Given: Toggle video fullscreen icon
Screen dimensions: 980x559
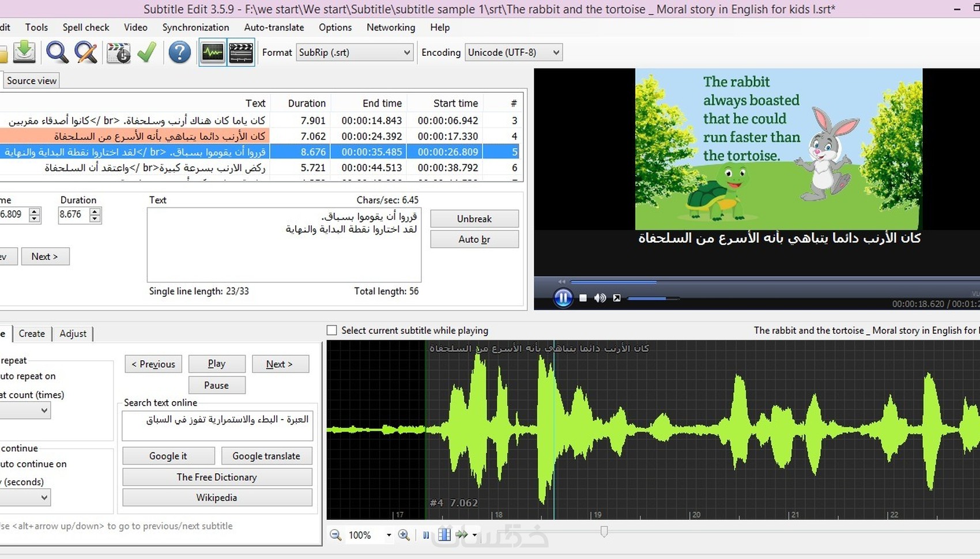Looking at the screenshot, I should click(617, 298).
